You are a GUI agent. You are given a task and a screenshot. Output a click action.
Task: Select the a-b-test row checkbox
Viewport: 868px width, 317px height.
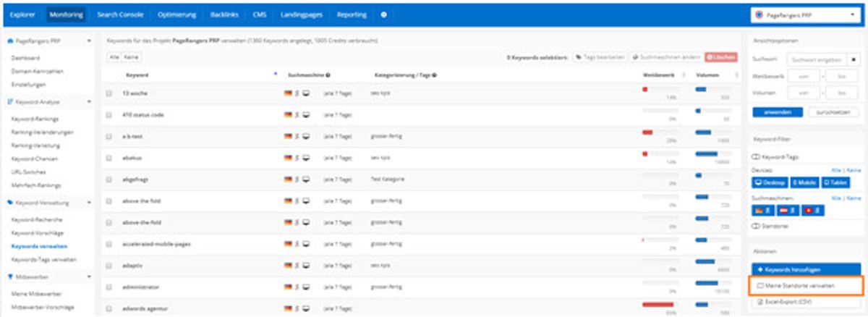(x=109, y=136)
